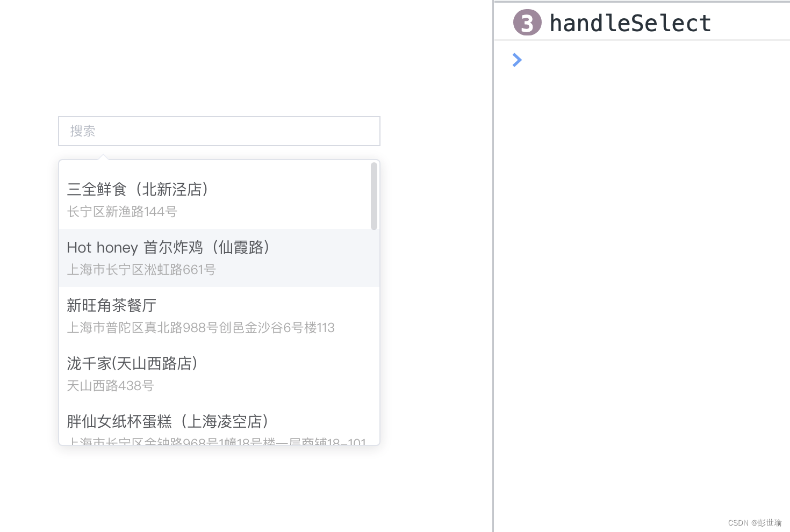
Task: Choose 胖仙女纸杯蛋糕（上海凌空店）entry
Action: pos(219,424)
